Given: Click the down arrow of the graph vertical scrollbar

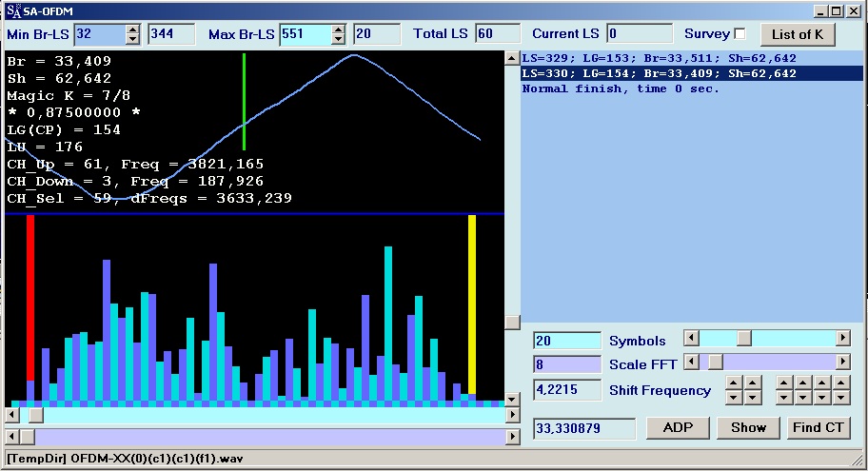Looking at the screenshot, I should point(512,399).
